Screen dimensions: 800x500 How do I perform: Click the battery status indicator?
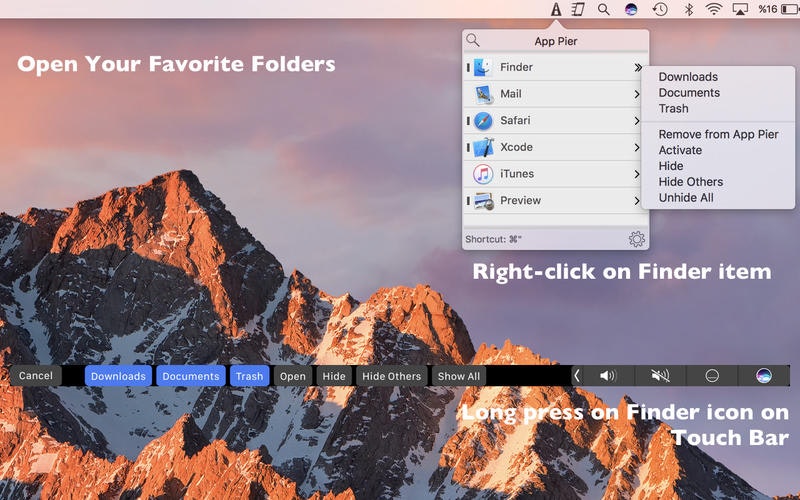click(x=790, y=9)
